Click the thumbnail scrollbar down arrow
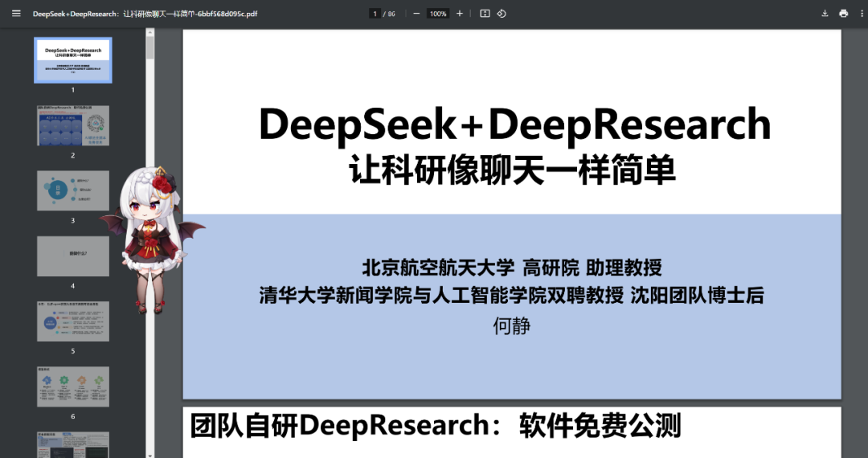868x458 pixels. (150, 455)
